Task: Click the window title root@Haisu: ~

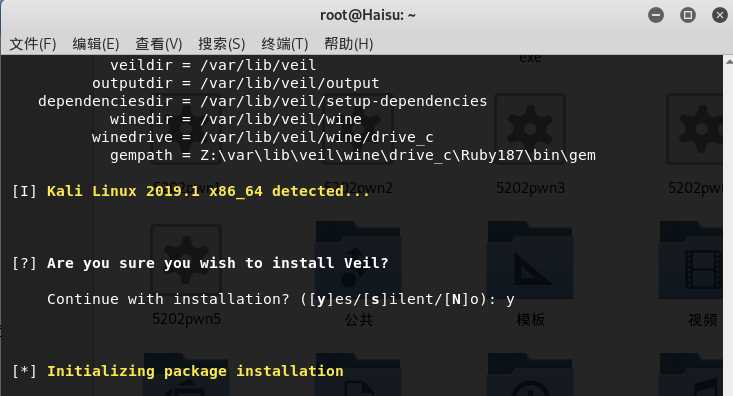Action: (367, 15)
